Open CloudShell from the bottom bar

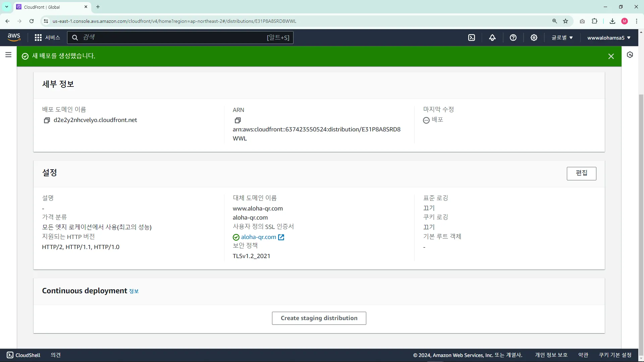pyautogui.click(x=23, y=355)
